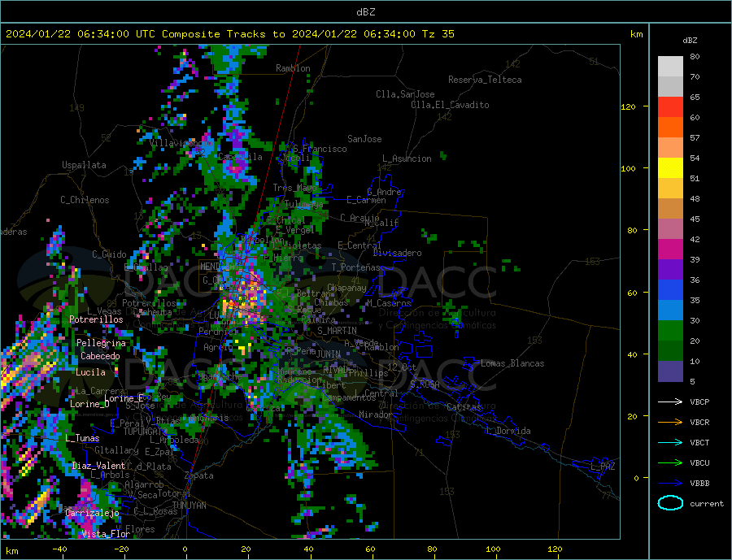Select the dark orange 57–60 dBZ swatch

670,128
